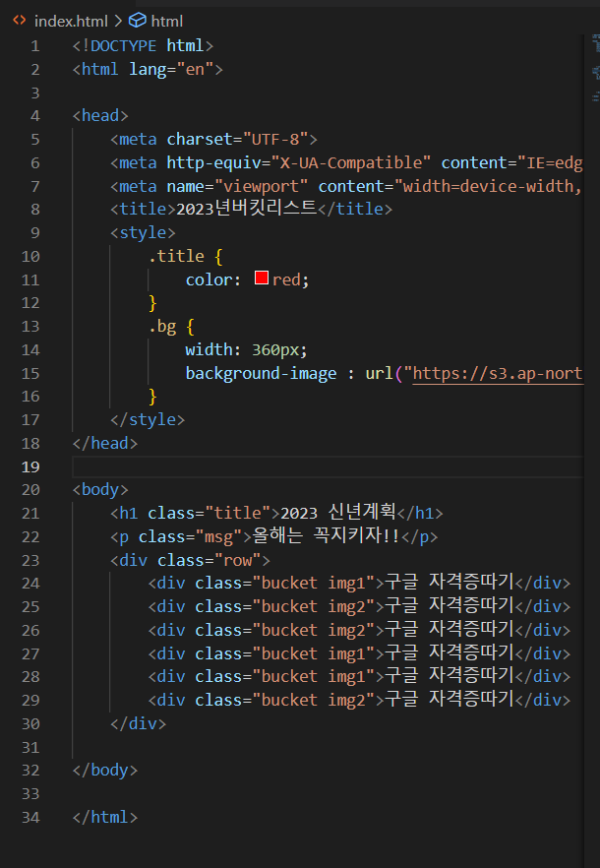Click the 2023 신년계획 heading text
The height and width of the screenshot is (868, 600).
tap(338, 513)
